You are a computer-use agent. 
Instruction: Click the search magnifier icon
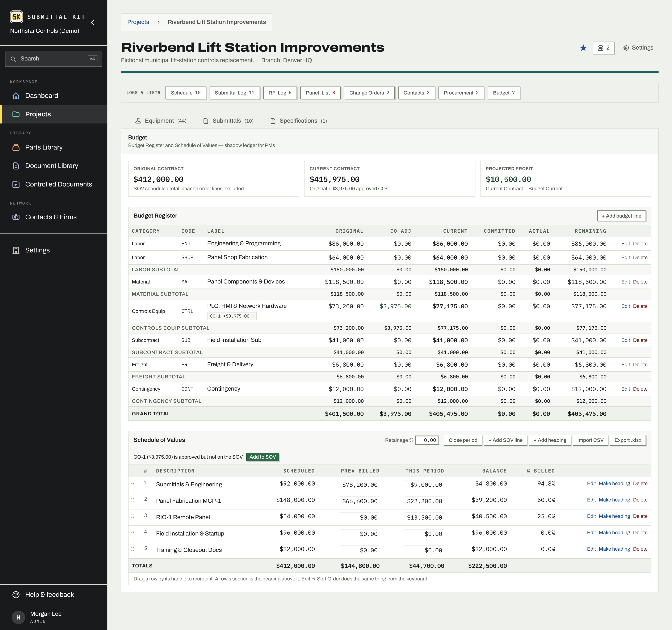click(13, 59)
